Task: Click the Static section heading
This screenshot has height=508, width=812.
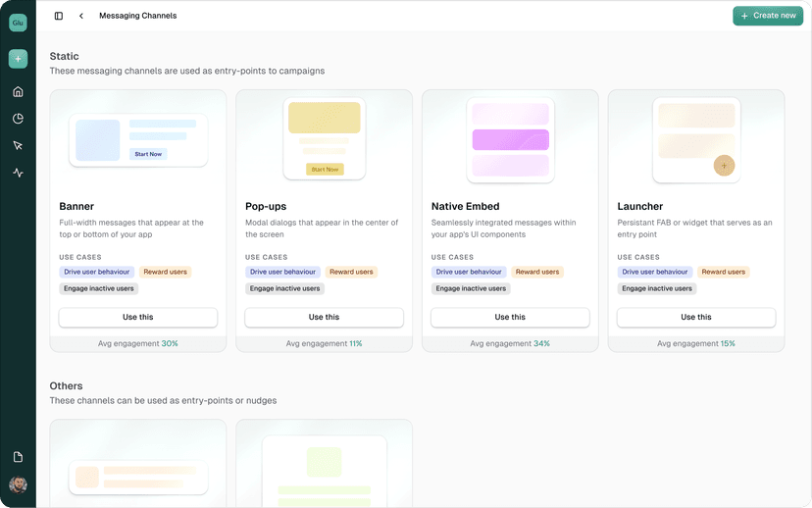Action: (64, 57)
